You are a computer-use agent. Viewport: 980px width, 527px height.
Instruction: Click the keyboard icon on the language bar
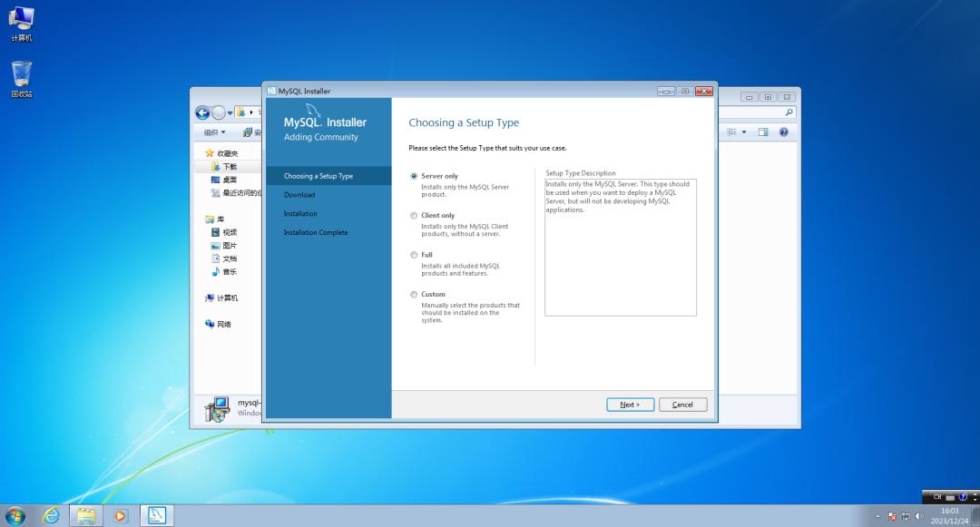pyautogui.click(x=950, y=497)
